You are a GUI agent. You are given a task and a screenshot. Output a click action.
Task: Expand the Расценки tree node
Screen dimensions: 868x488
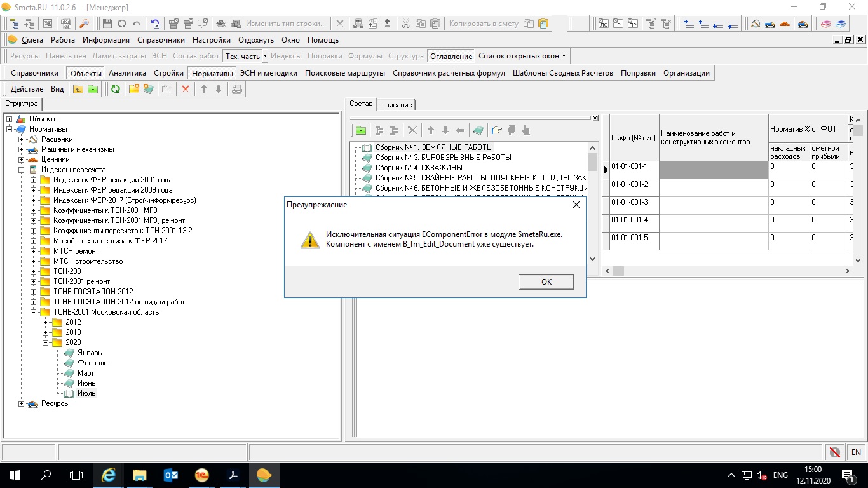pos(22,139)
